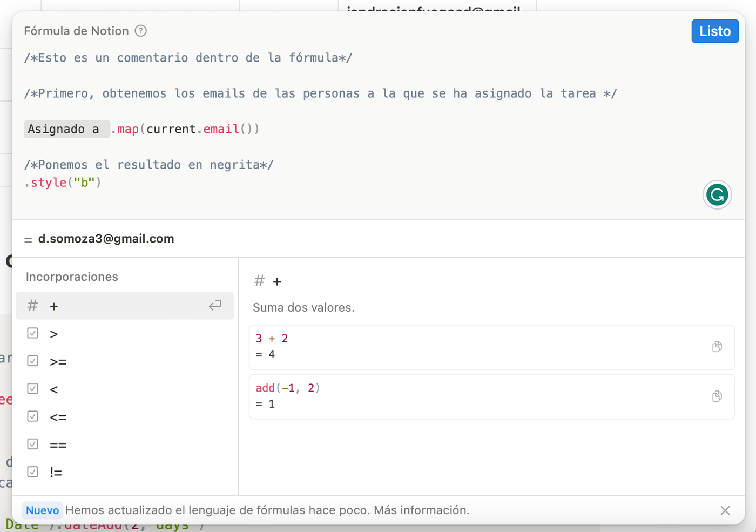
Task: Click the result d.somoza3@gmail.com
Action: (x=106, y=239)
